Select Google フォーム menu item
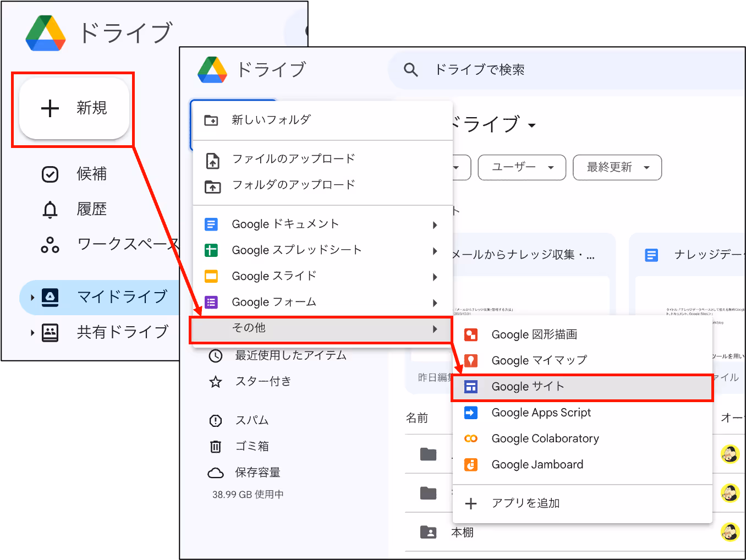 tap(322, 302)
